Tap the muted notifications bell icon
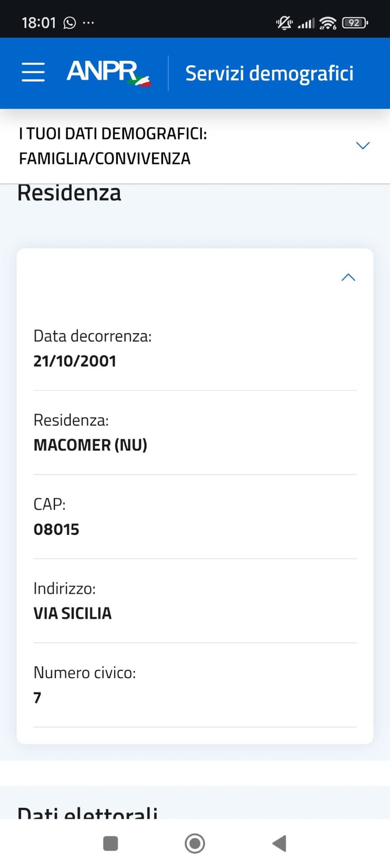 [x=284, y=23]
